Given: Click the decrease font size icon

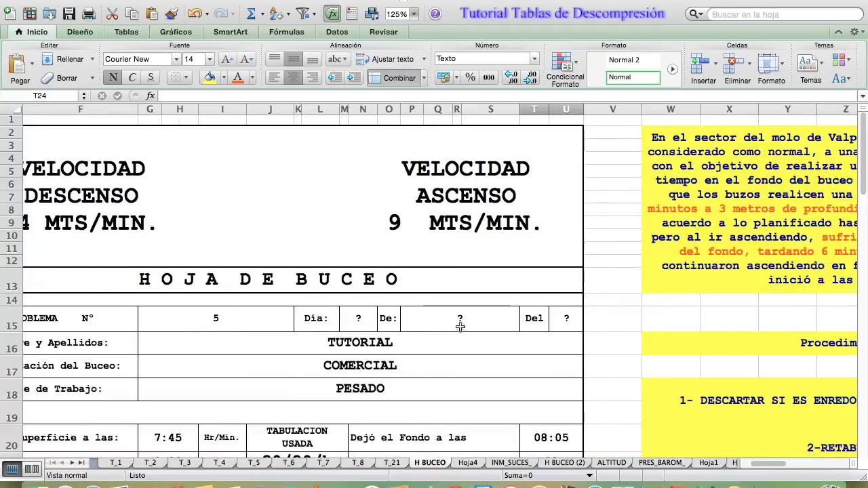Looking at the screenshot, I should pyautogui.click(x=247, y=59).
